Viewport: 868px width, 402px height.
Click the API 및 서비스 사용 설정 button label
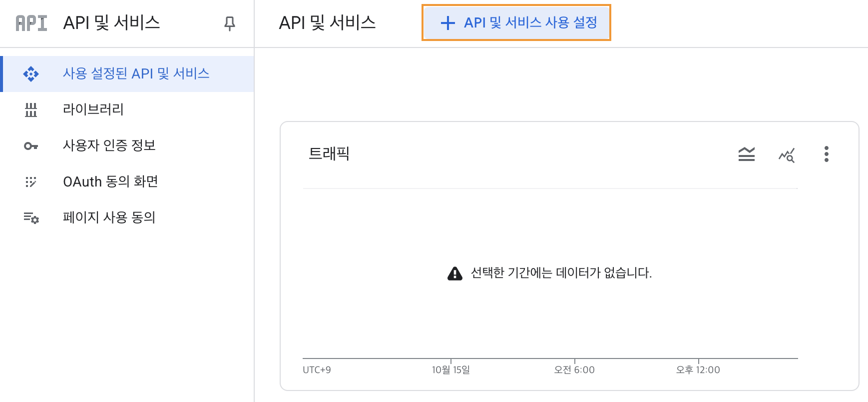click(x=530, y=22)
